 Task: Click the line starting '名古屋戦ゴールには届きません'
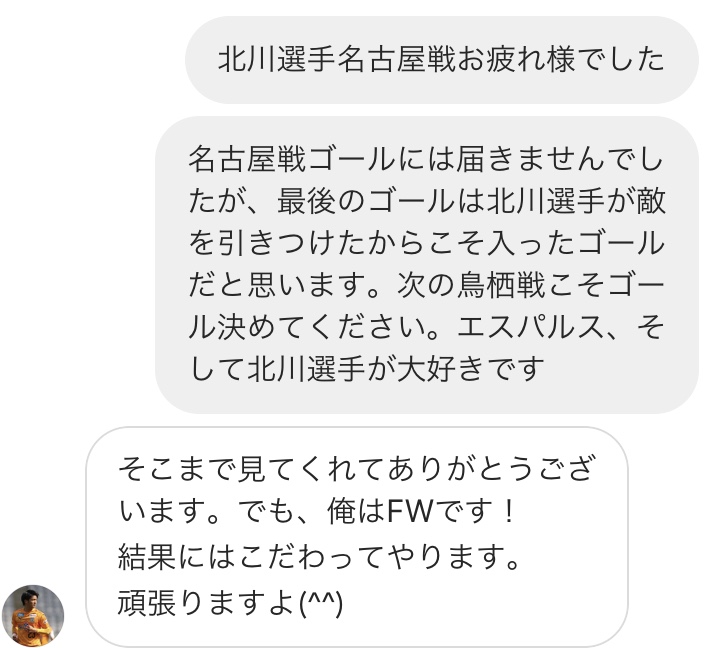coord(426,159)
